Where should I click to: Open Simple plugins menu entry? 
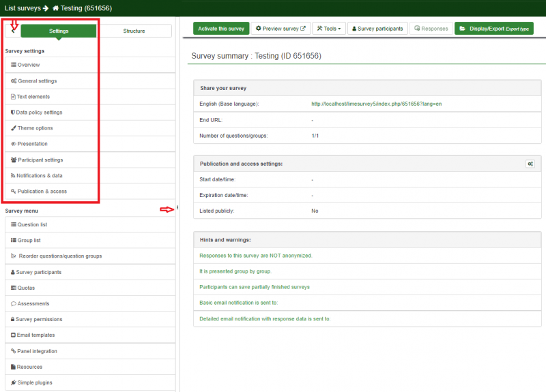pyautogui.click(x=34, y=382)
